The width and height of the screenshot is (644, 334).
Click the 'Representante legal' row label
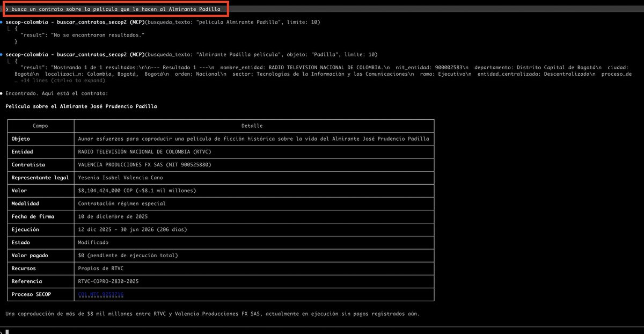click(x=40, y=178)
